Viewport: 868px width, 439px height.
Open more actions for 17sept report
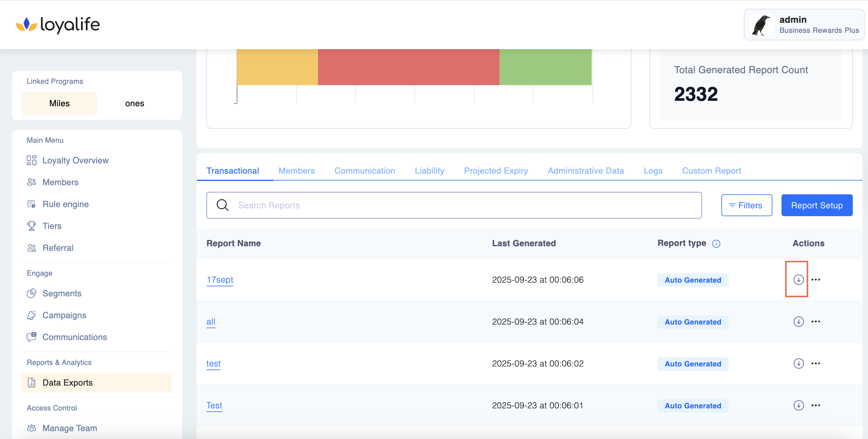[815, 280]
